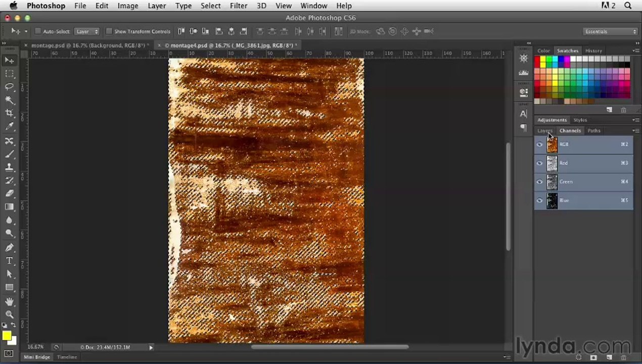Select the Move tool
Image resolution: width=642 pixels, height=364 pixels.
(x=9, y=60)
